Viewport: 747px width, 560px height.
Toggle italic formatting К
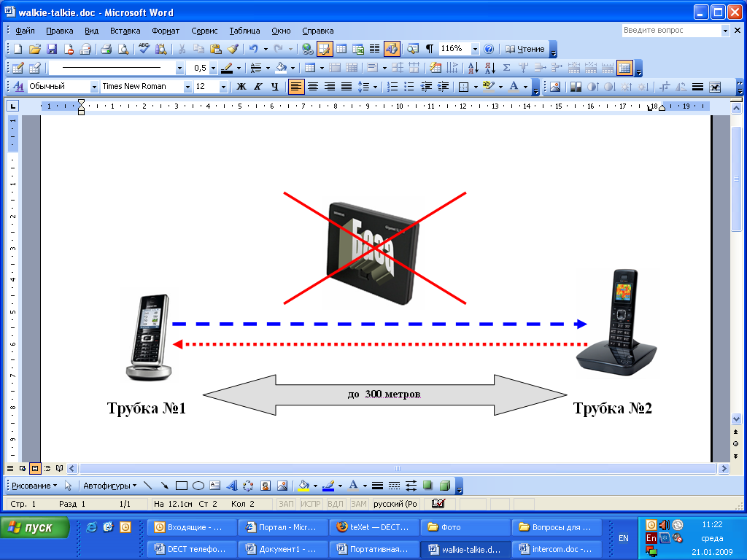[258, 86]
